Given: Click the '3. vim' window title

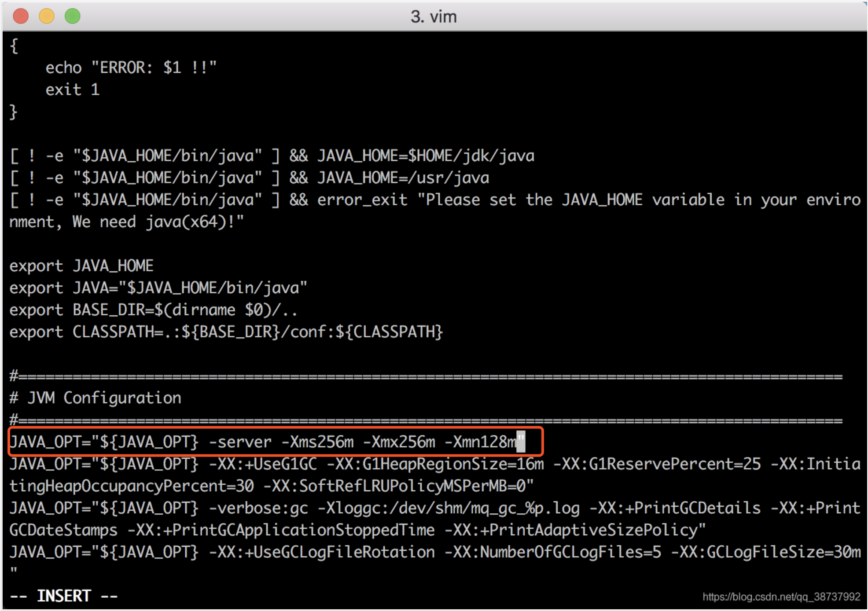Looking at the screenshot, I should point(434,17).
